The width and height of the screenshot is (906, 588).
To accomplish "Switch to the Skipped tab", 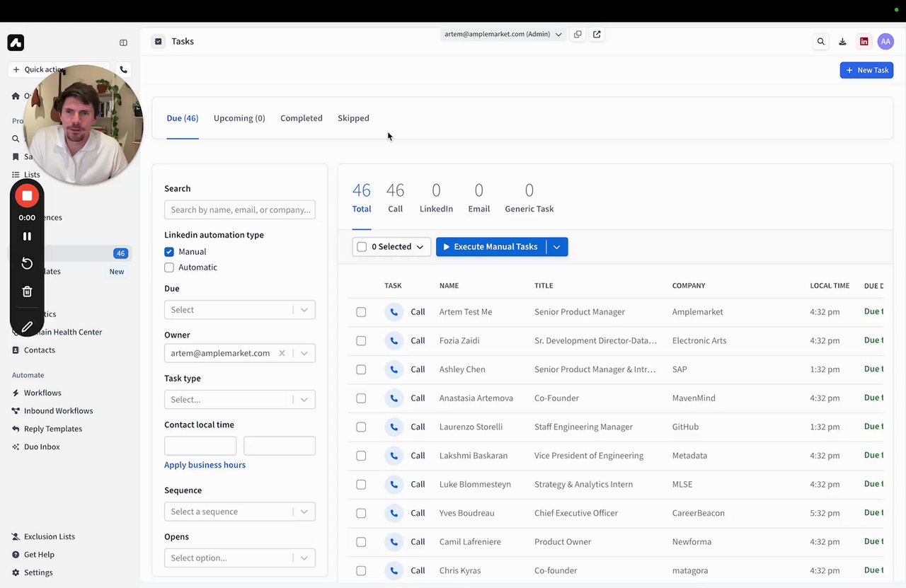I will click(x=353, y=118).
